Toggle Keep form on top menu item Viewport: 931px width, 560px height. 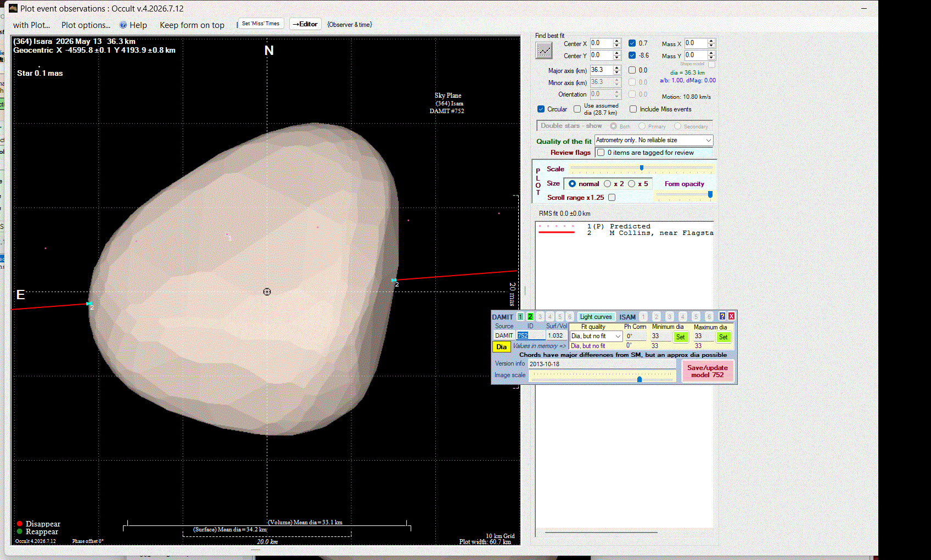click(192, 25)
